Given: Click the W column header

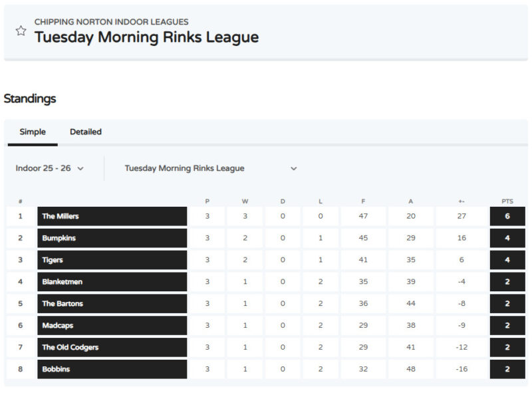Looking at the screenshot, I should (x=245, y=201).
